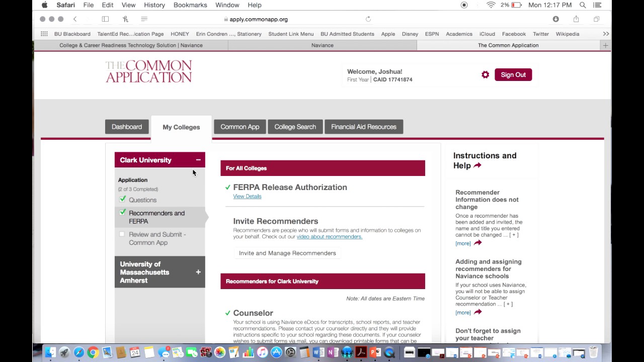The width and height of the screenshot is (644, 362).
Task: Show Safari downloads
Action: pyautogui.click(x=555, y=19)
